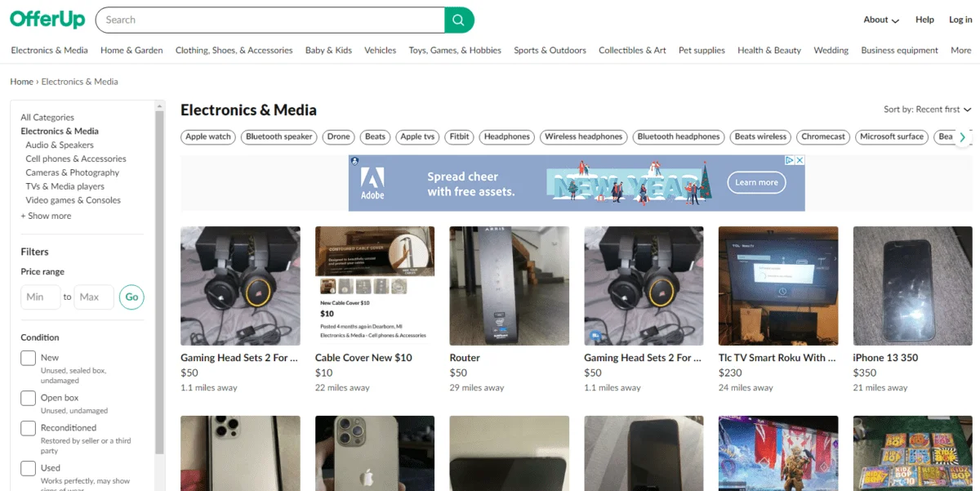Viewport: 980px width, 491px height.
Task: Select the Pet supplies category
Action: point(702,50)
